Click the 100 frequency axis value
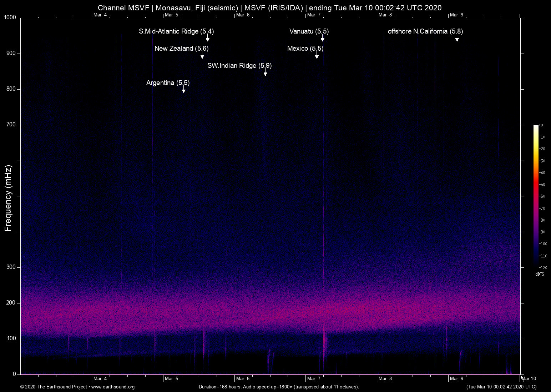 [11, 338]
